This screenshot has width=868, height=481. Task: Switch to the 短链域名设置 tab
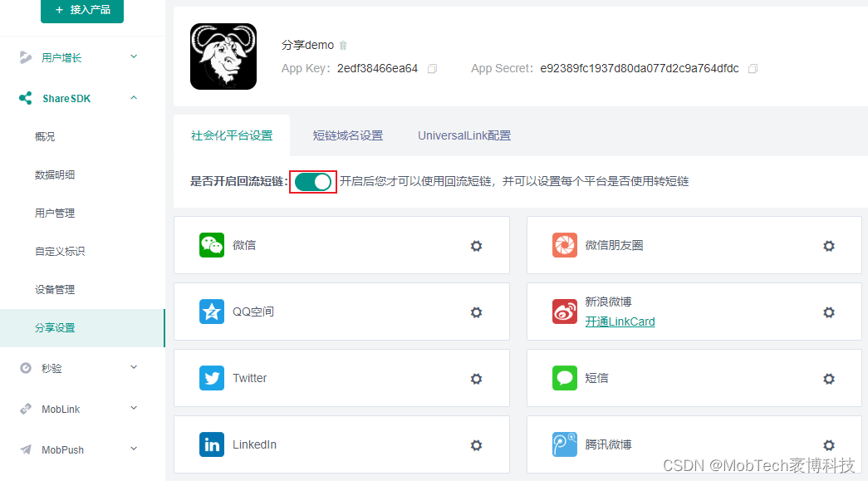click(348, 134)
